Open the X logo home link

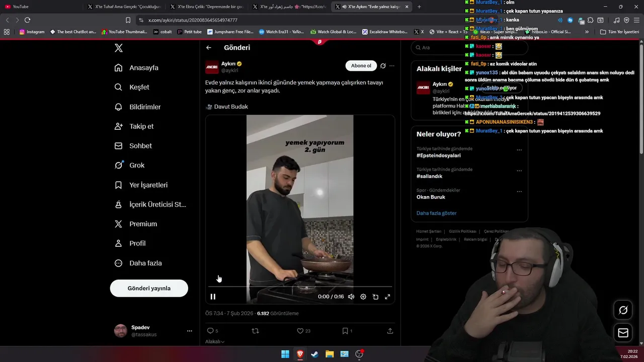coord(119,48)
